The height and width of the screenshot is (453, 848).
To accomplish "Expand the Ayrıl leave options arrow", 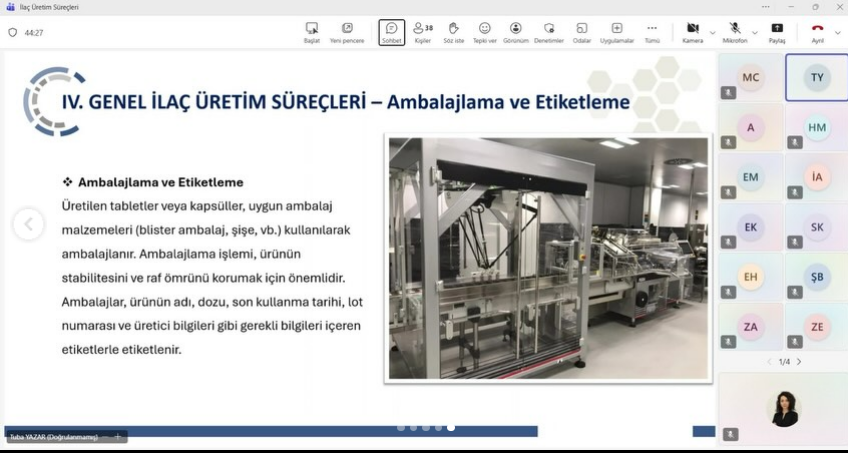I will [837, 32].
